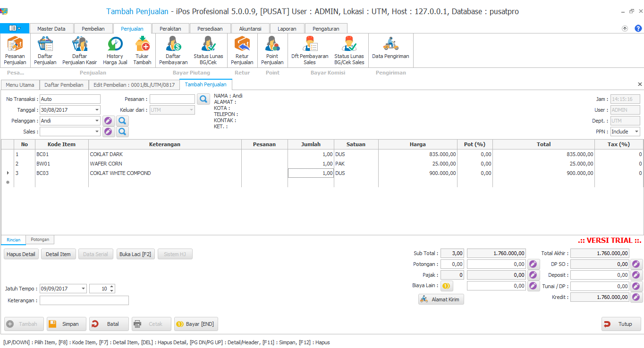Increase the Jatuh Tempo days stepper
The image size is (644, 348).
pos(111,286)
